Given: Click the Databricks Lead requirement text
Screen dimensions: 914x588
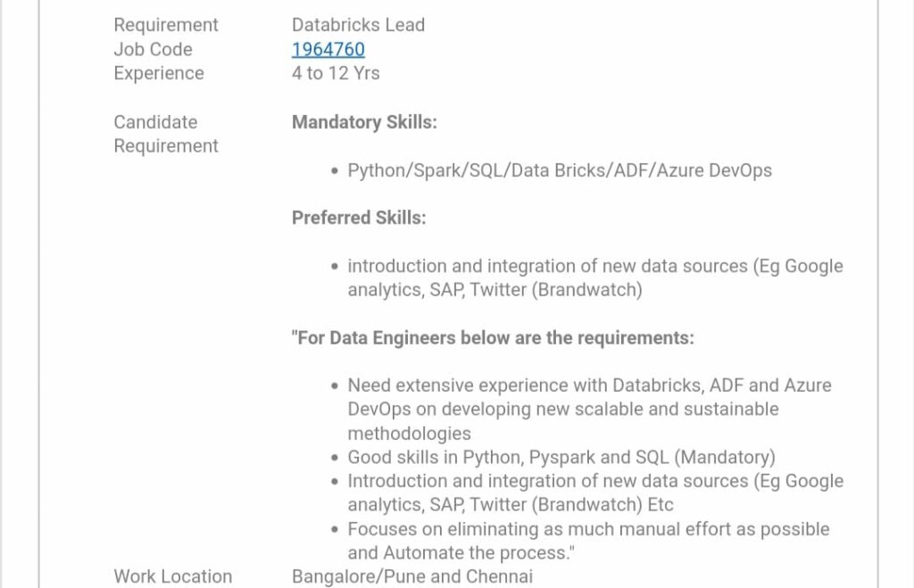Looking at the screenshot, I should click(x=358, y=25).
